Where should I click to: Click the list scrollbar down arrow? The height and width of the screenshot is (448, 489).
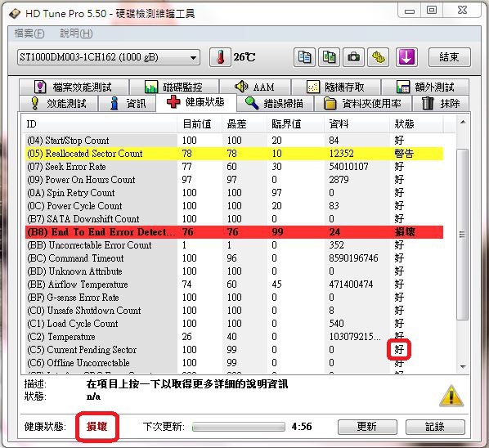463,366
